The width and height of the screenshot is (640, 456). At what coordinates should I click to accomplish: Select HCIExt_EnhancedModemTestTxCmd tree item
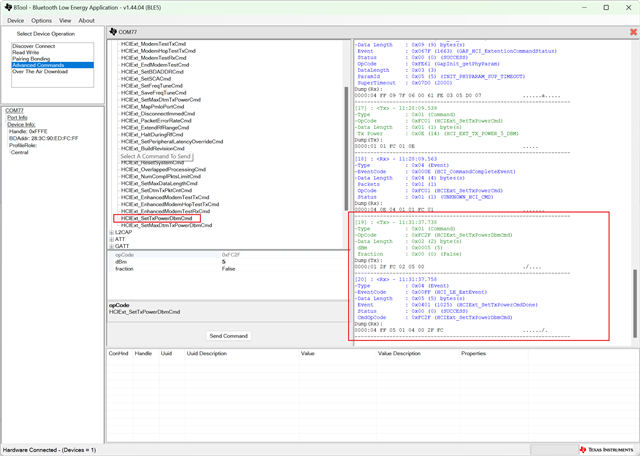[165, 197]
